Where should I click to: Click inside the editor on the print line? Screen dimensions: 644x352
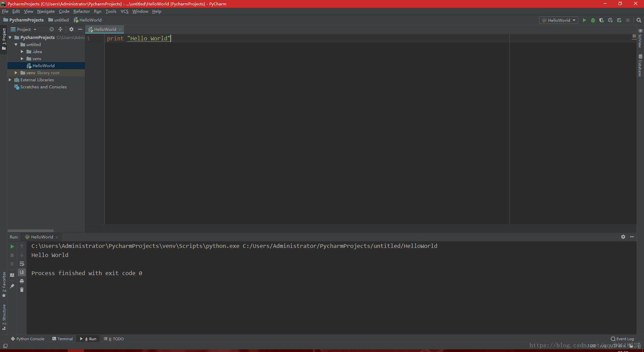coord(139,39)
